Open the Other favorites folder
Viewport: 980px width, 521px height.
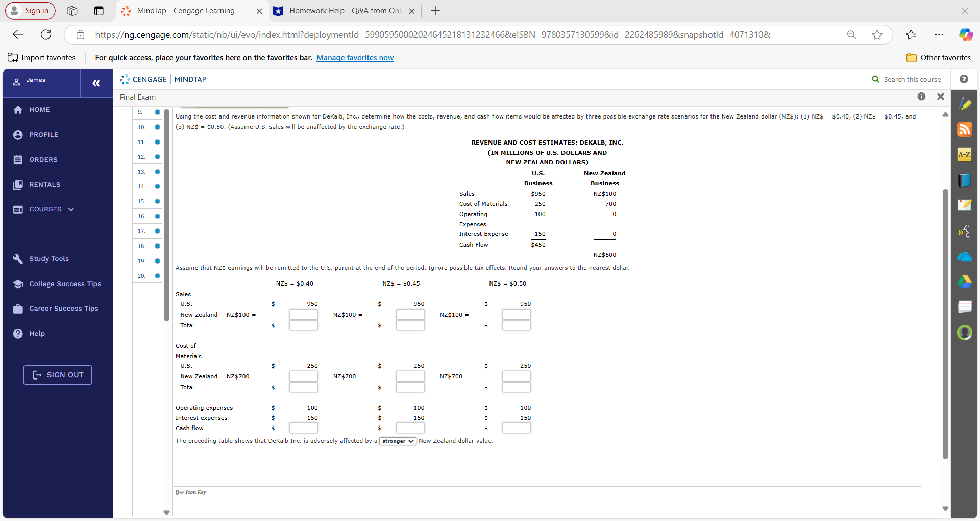pyautogui.click(x=939, y=58)
